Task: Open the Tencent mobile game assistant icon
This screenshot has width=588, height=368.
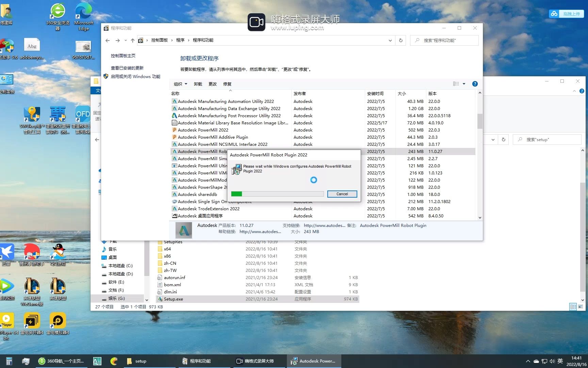Action: point(32,255)
